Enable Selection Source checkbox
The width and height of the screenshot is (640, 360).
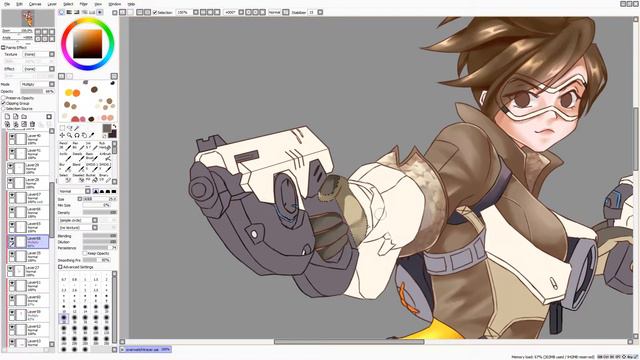click(x=3, y=109)
